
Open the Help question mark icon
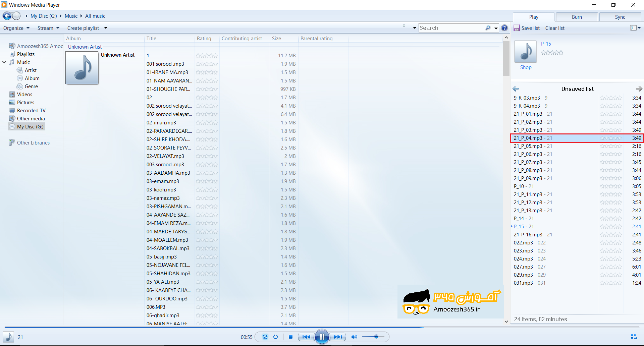[504, 28]
